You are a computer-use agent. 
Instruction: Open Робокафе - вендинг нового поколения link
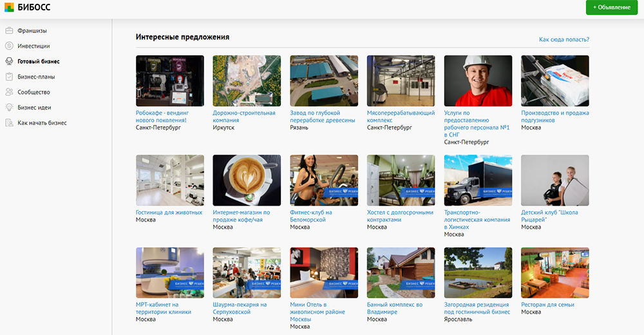162,117
